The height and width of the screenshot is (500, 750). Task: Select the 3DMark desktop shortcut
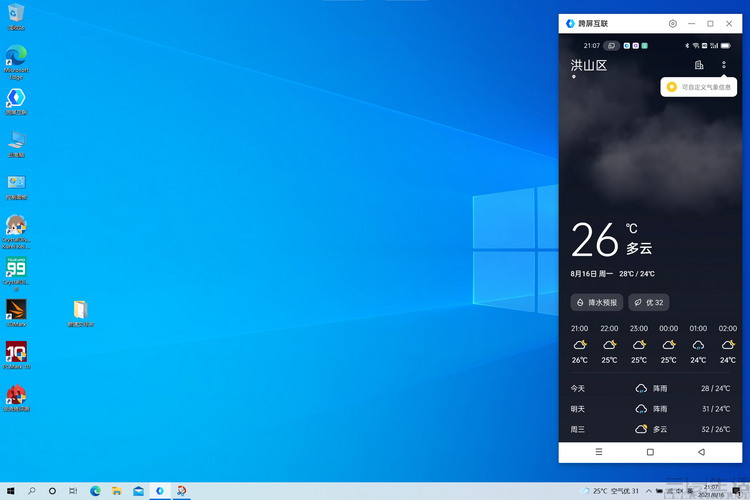coord(16,313)
